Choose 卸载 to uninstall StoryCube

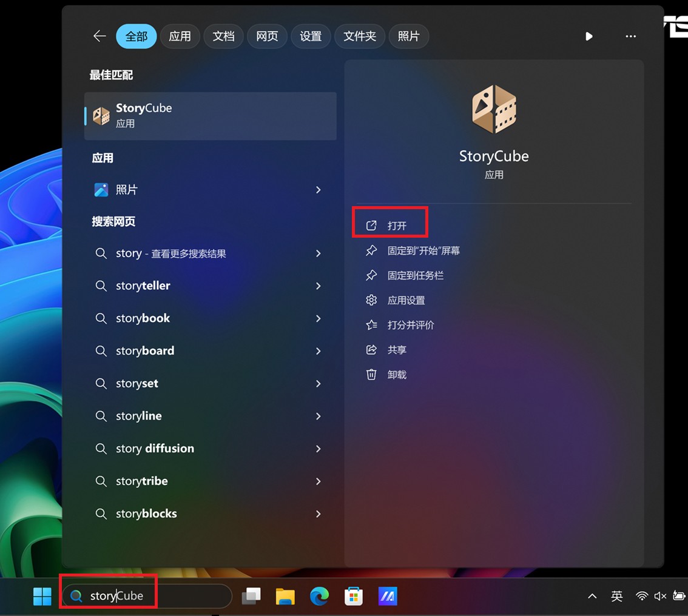pyautogui.click(x=397, y=375)
